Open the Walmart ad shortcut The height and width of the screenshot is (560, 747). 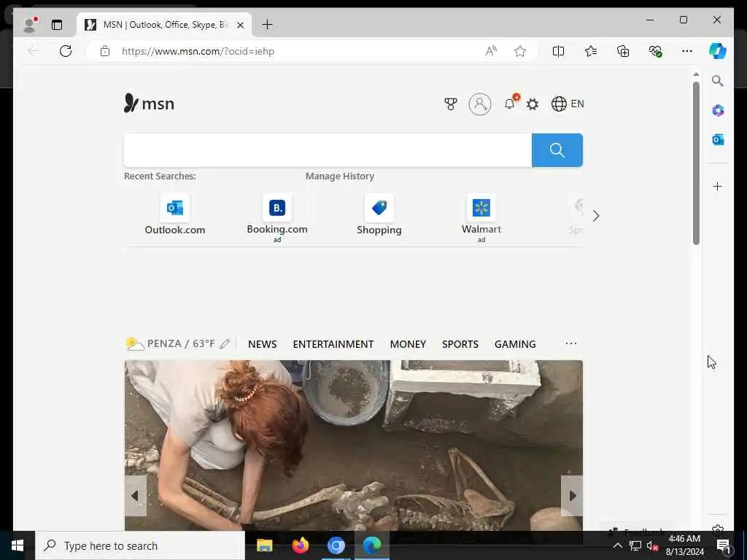(x=481, y=218)
